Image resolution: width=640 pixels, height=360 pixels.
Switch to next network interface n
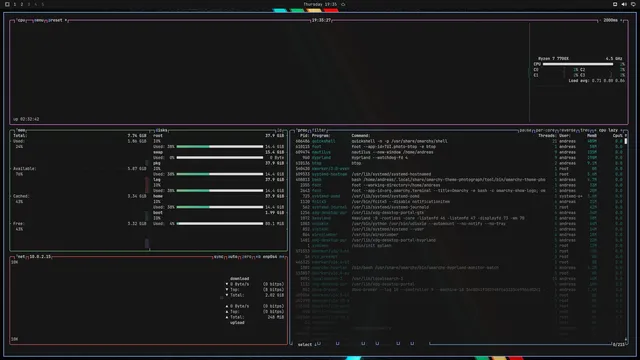tap(282, 257)
